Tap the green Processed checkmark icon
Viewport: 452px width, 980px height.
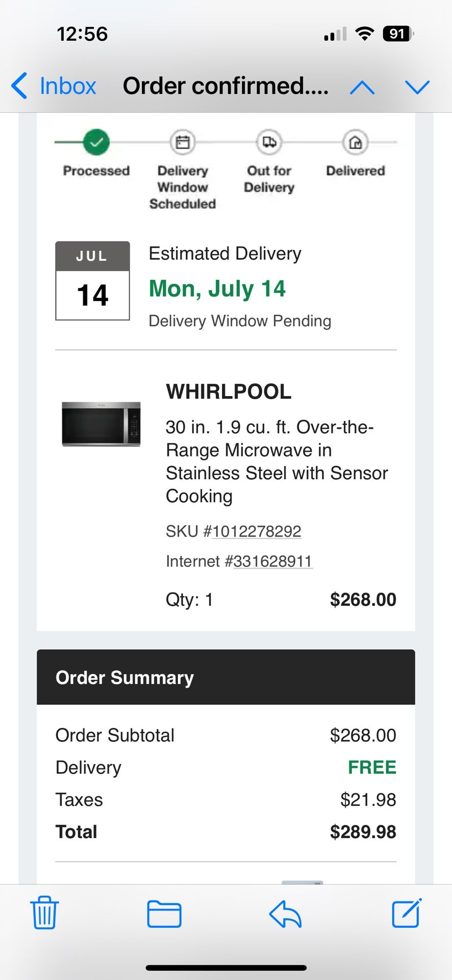pyautogui.click(x=96, y=142)
